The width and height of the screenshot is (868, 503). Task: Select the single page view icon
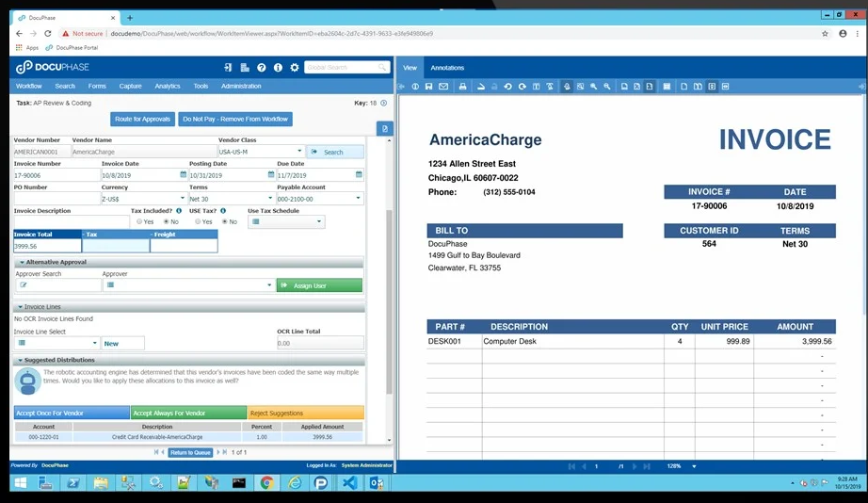tap(683, 87)
